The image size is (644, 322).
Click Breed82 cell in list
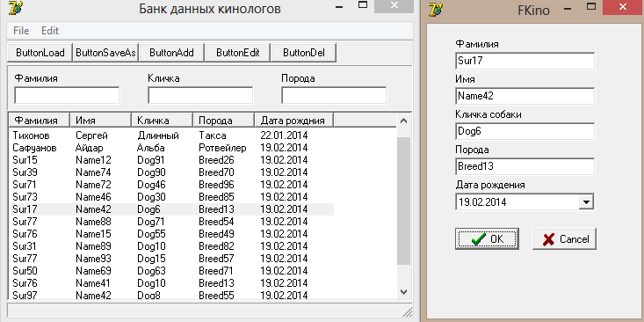(x=216, y=246)
